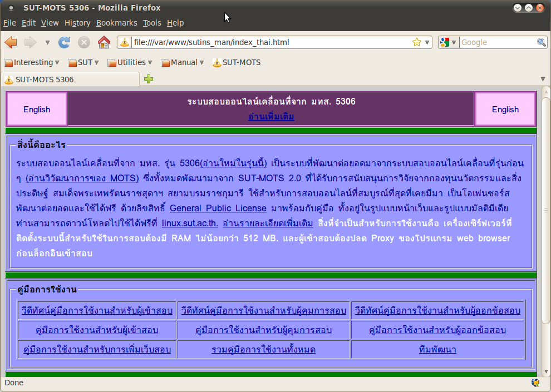Open the address bar history dropdown arrow
The image size is (551, 392).
pos(427,42)
